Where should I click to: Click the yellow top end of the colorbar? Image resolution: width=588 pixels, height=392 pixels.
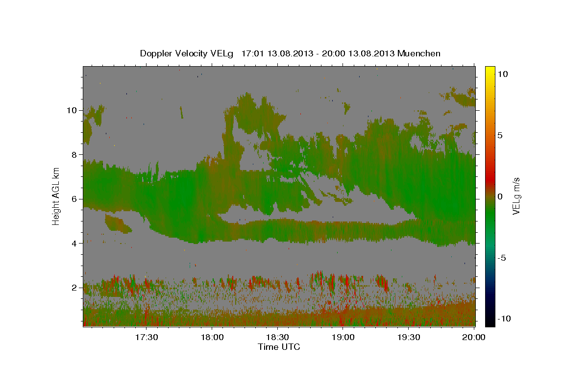(x=490, y=70)
